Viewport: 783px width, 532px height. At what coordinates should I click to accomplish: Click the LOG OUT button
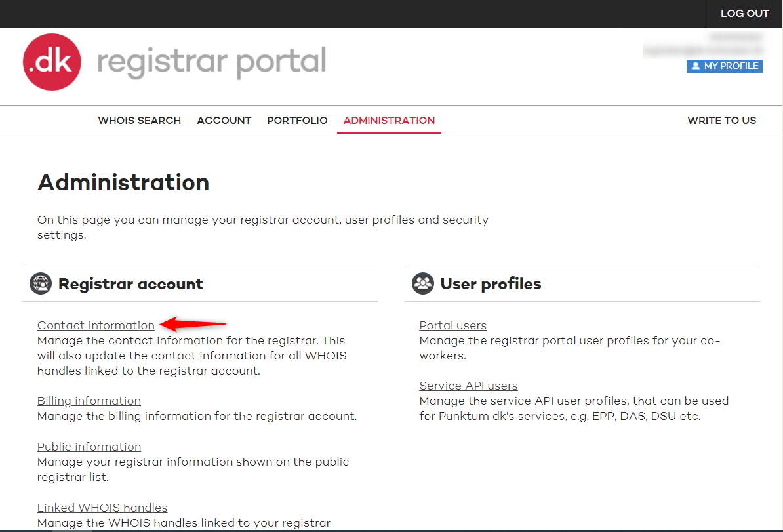(745, 13)
